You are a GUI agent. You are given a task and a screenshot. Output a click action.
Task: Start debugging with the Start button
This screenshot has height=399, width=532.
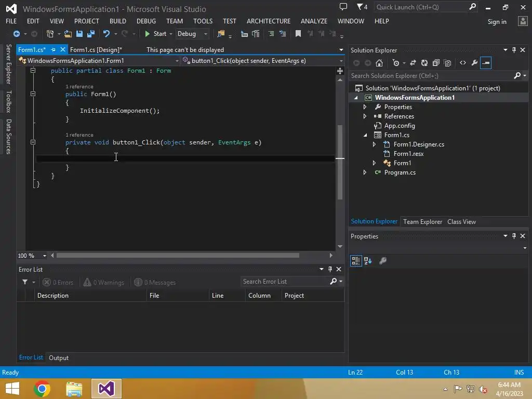click(x=155, y=34)
